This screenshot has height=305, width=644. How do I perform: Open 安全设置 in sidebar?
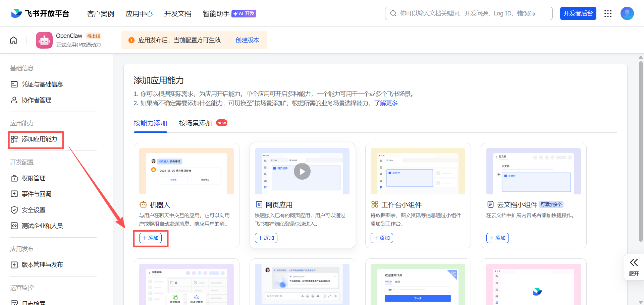[x=34, y=210]
